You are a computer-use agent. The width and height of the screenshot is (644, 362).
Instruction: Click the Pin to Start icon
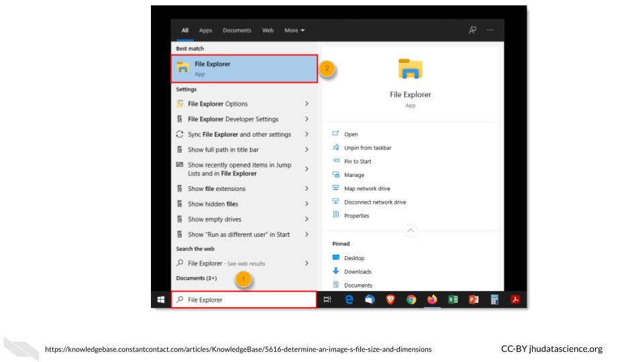(x=335, y=160)
